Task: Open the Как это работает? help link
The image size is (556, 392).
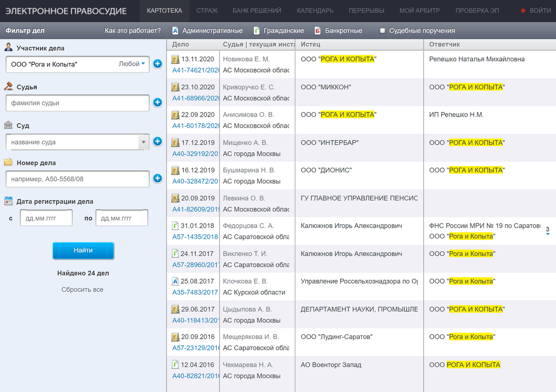Action: tap(133, 31)
